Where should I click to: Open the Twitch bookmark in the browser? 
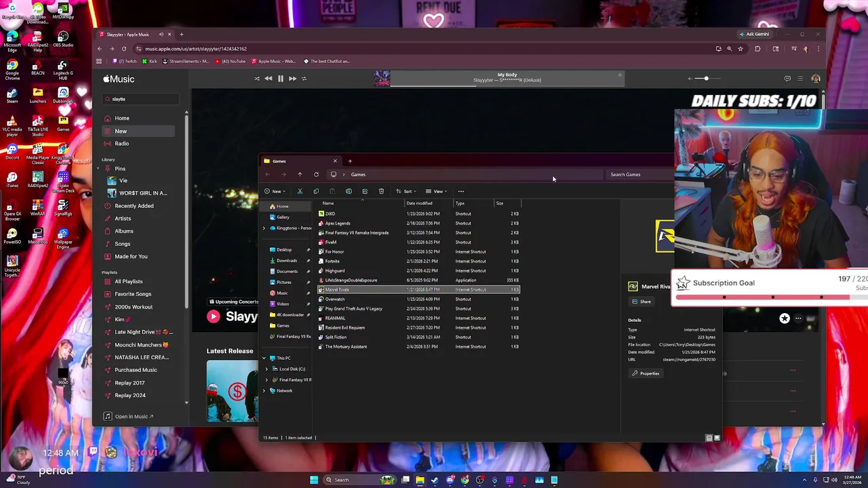(125, 61)
